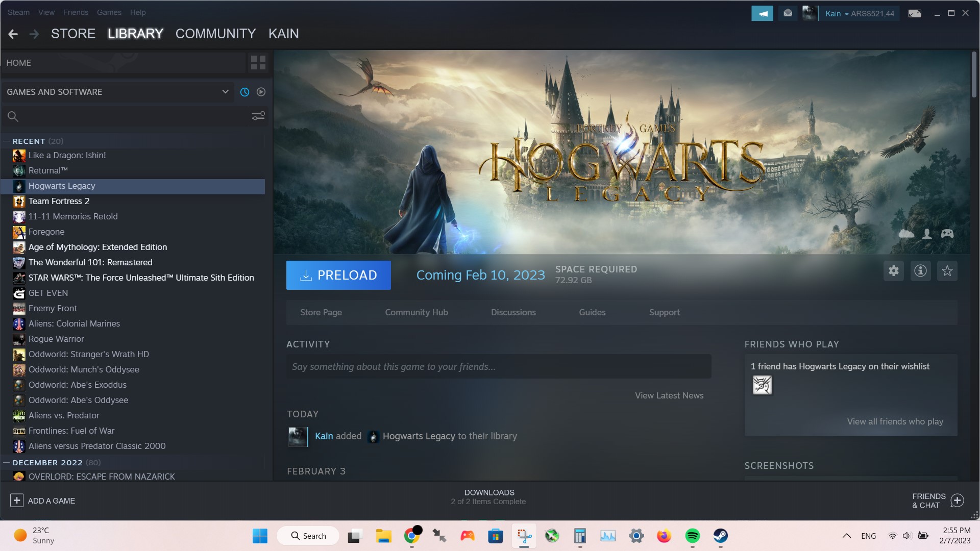Click the game page vertical scrollbar
The image size is (980, 551).
click(974, 74)
